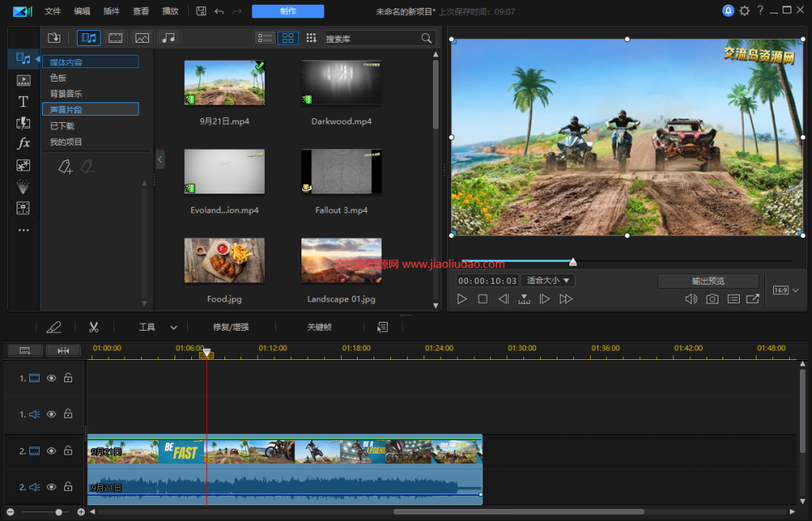Open the particle room in the sidebar
This screenshot has width=812, height=521.
23,186
